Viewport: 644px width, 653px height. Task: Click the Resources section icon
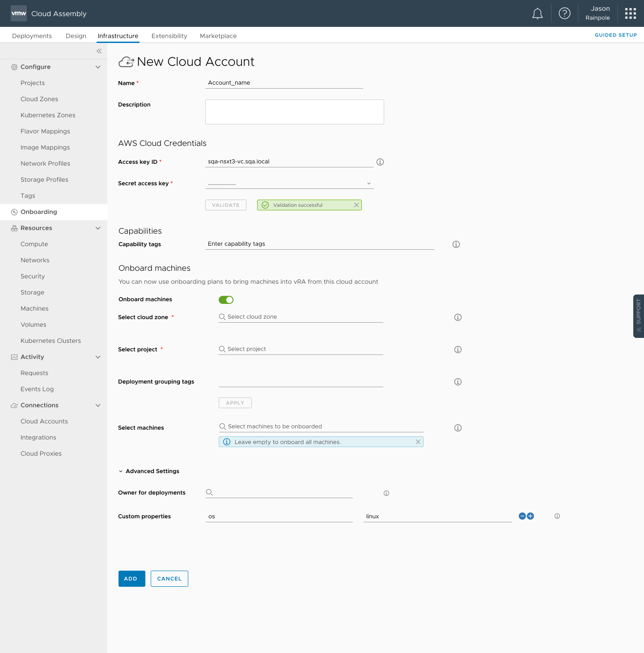click(14, 228)
